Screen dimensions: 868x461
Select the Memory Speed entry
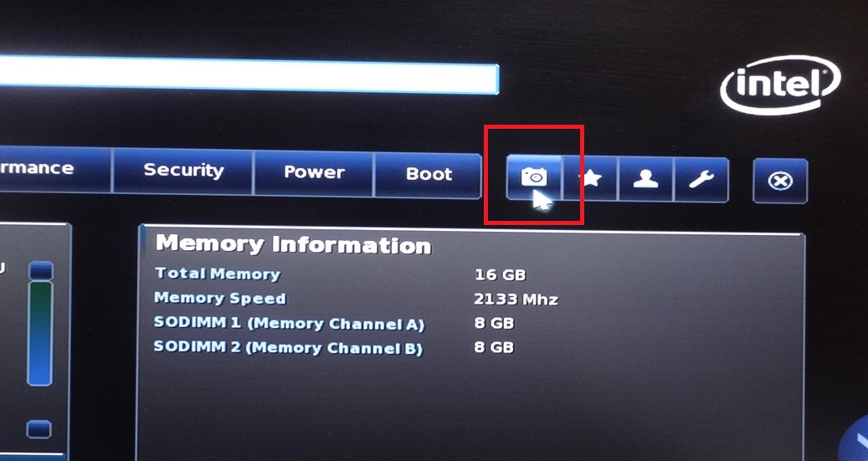220,299
